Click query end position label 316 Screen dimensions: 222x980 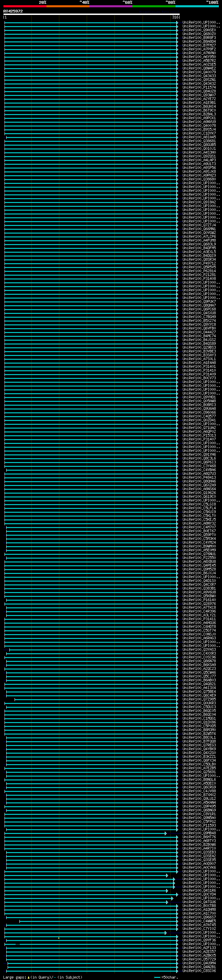(x=175, y=17)
